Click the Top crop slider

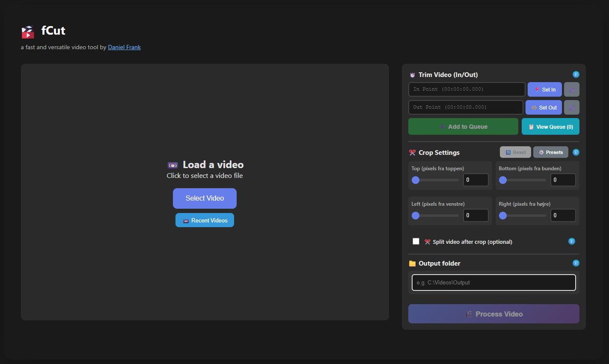(435, 180)
